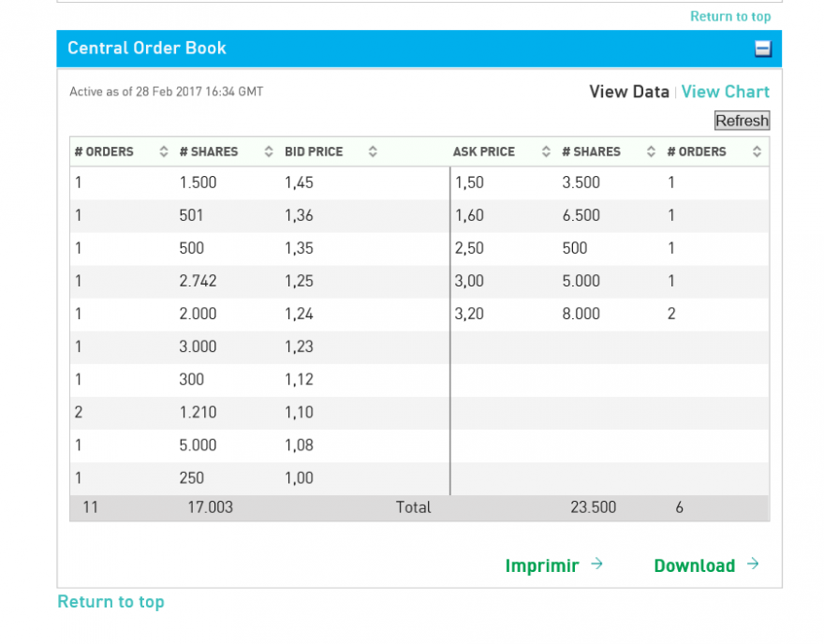The width and height of the screenshot is (824, 644).
Task: Select the ask row priced 3,20
Action: [x=610, y=315]
